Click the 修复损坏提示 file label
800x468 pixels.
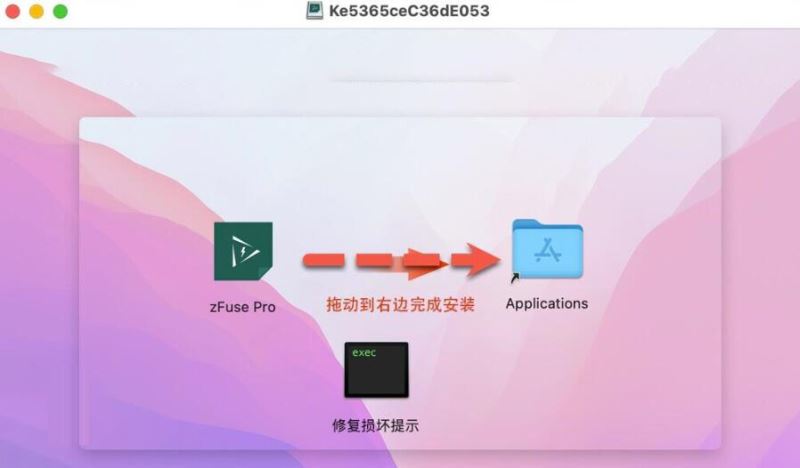(376, 425)
